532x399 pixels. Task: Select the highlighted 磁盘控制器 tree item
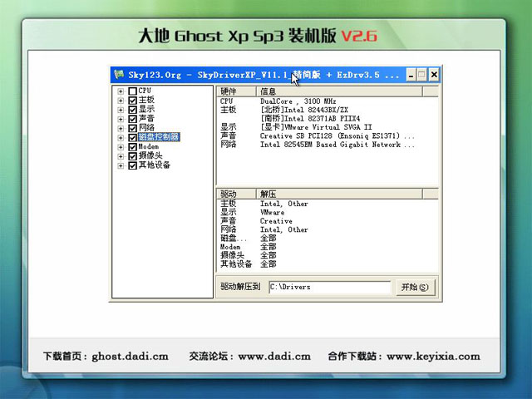(x=159, y=137)
